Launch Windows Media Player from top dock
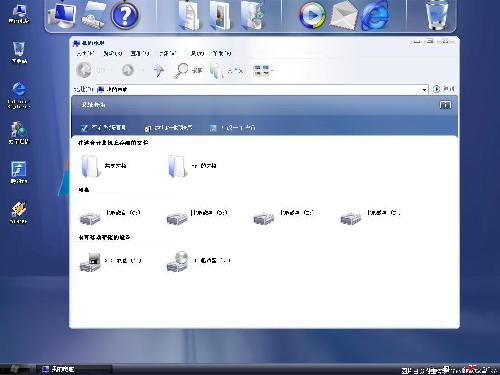The width and height of the screenshot is (500, 375). [312, 15]
